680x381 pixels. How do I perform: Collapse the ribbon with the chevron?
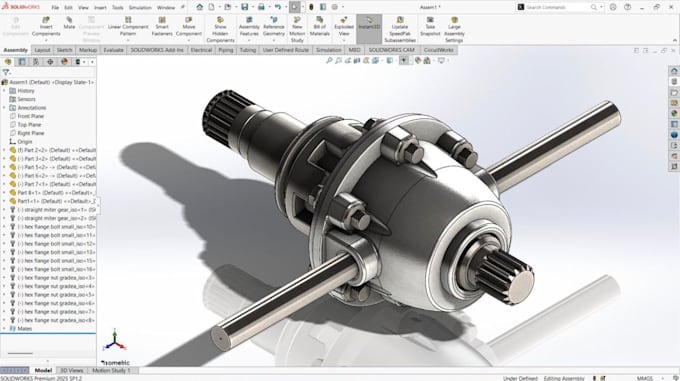coord(674,40)
